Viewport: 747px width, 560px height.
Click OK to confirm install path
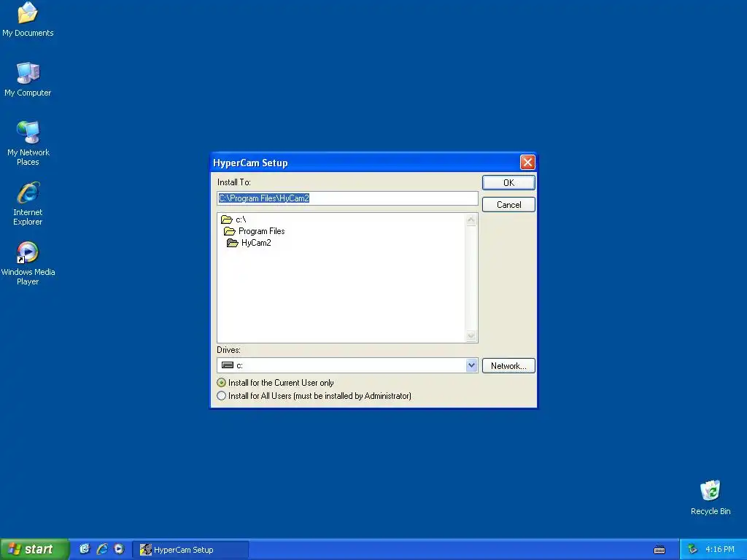pos(508,183)
